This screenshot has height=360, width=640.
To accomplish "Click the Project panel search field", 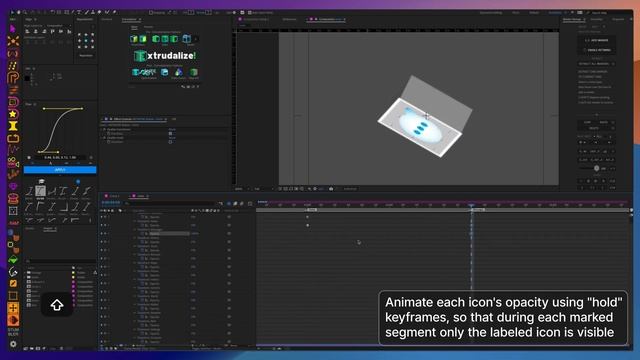I will tap(60, 261).
